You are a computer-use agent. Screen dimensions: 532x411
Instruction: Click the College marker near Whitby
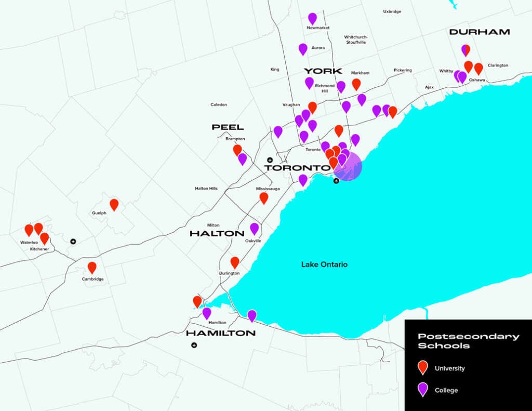click(x=457, y=76)
